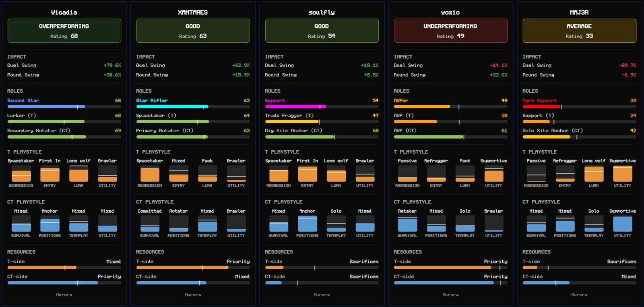
Task: Click the Trade Fragger (T) progress bar
Action: click(x=322, y=122)
